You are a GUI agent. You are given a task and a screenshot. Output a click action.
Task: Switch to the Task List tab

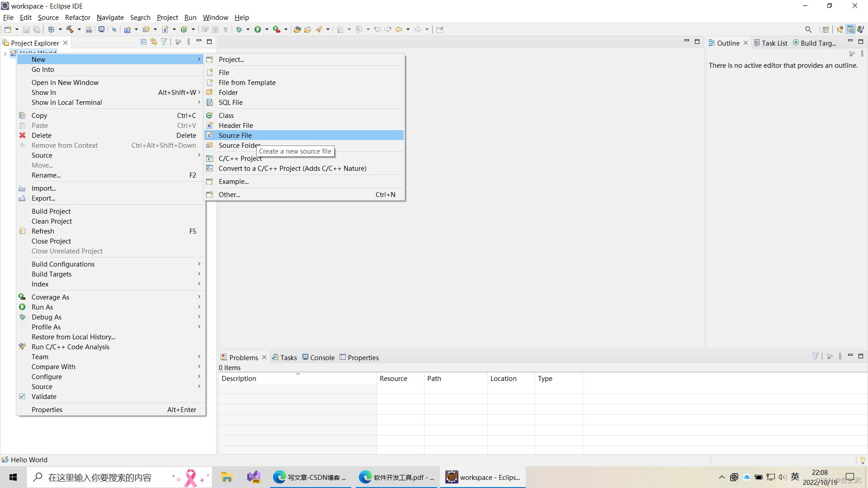click(x=771, y=43)
